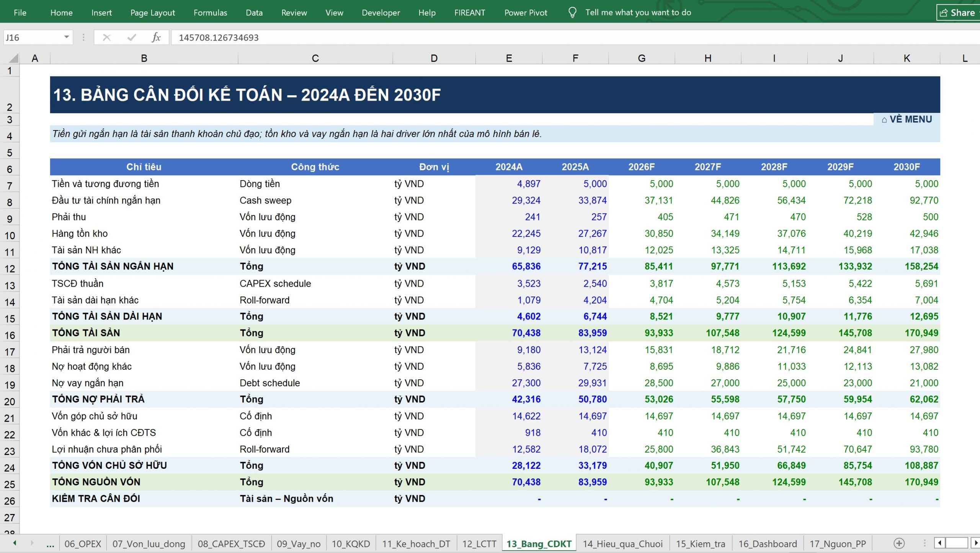The width and height of the screenshot is (980, 553).
Task: Switch to the 16_Dashboard sheet tab
Action: 767,544
